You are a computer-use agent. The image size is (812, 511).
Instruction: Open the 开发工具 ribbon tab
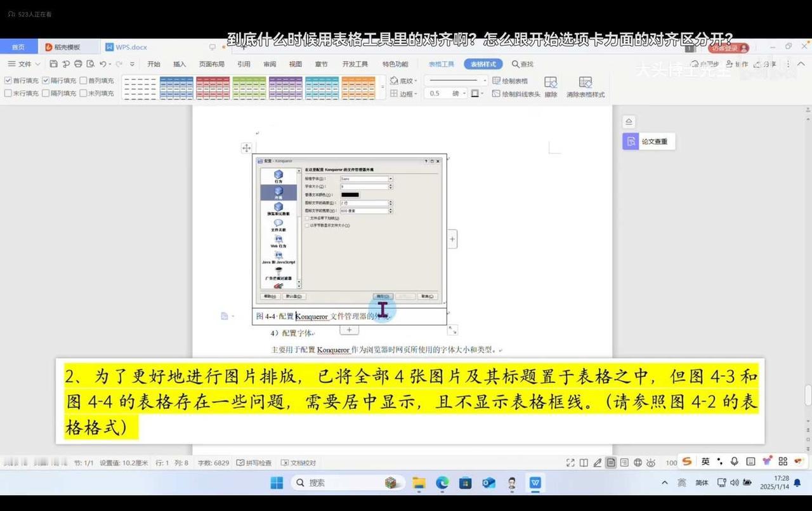(355, 64)
